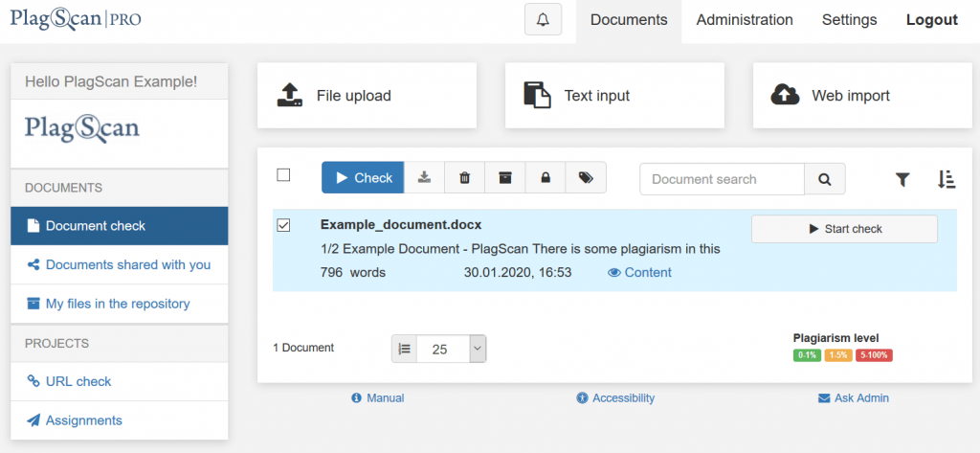Open URL check in sidebar
The height and width of the screenshot is (453, 980).
[120, 382]
